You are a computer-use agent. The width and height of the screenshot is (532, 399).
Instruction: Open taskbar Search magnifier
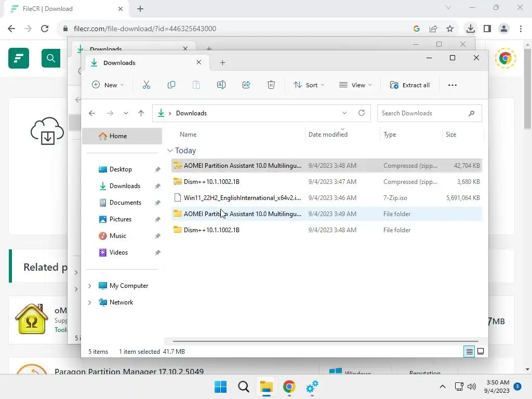tap(244, 387)
